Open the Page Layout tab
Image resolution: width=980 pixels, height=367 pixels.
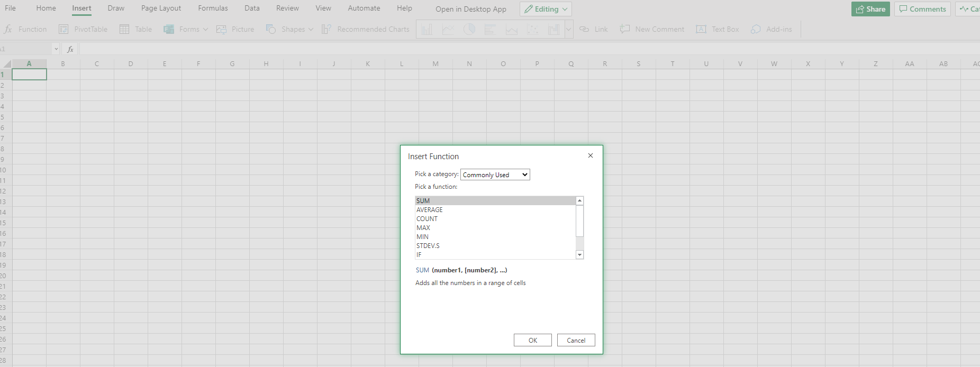(x=161, y=8)
